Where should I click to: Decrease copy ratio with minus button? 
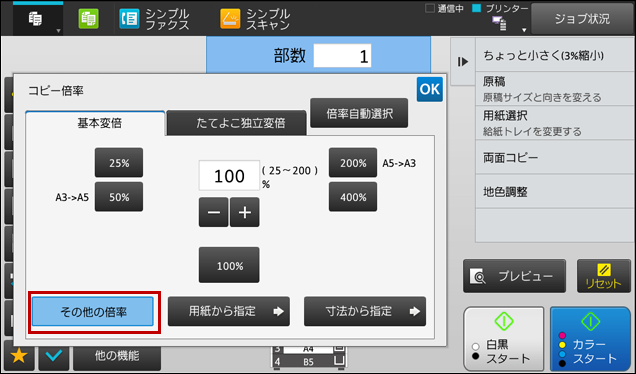(x=214, y=212)
